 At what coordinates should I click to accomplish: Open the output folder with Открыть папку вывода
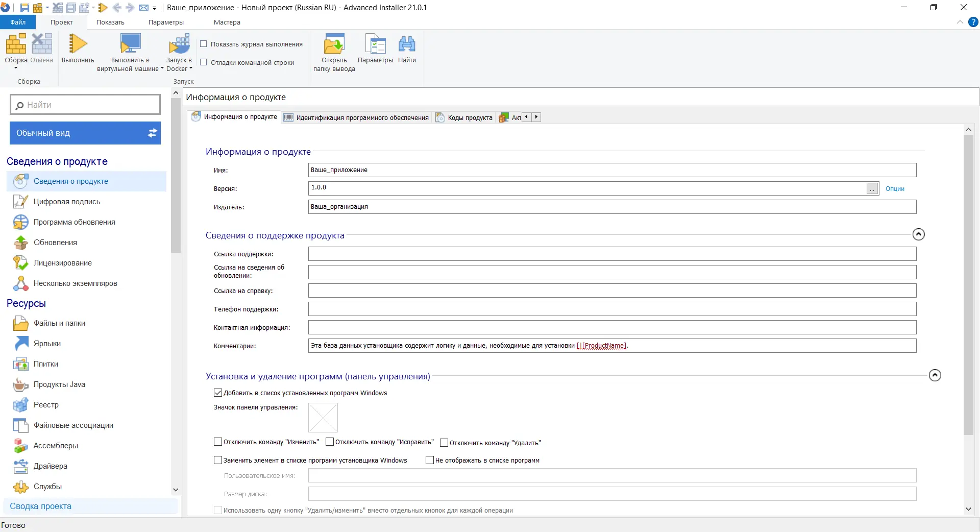(x=334, y=53)
